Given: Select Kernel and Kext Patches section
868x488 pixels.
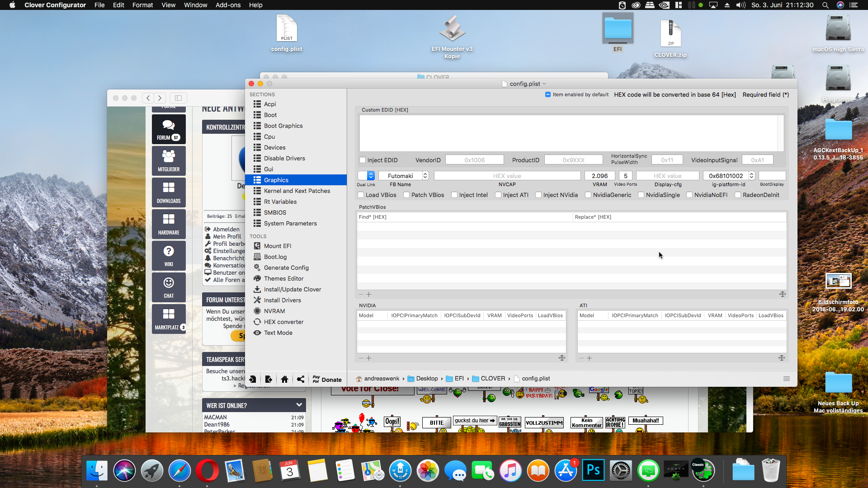Looking at the screenshot, I should click(297, 191).
